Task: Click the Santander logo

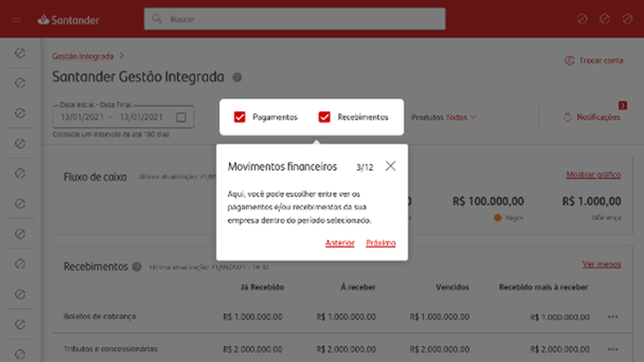Action: [68, 20]
